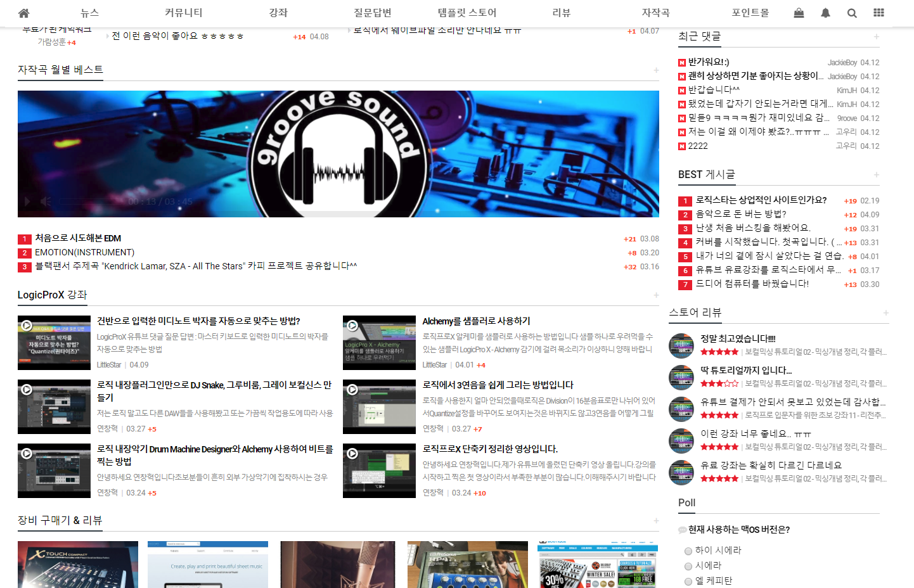Open the 강좌 menu item
Screen dimensions: 914x588
pos(278,13)
